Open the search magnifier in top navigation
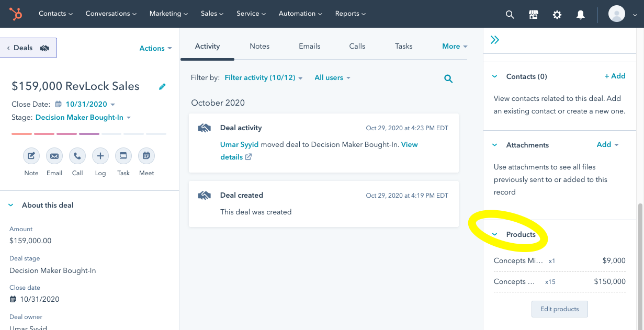Viewport: 644px width, 330px height. (x=510, y=15)
